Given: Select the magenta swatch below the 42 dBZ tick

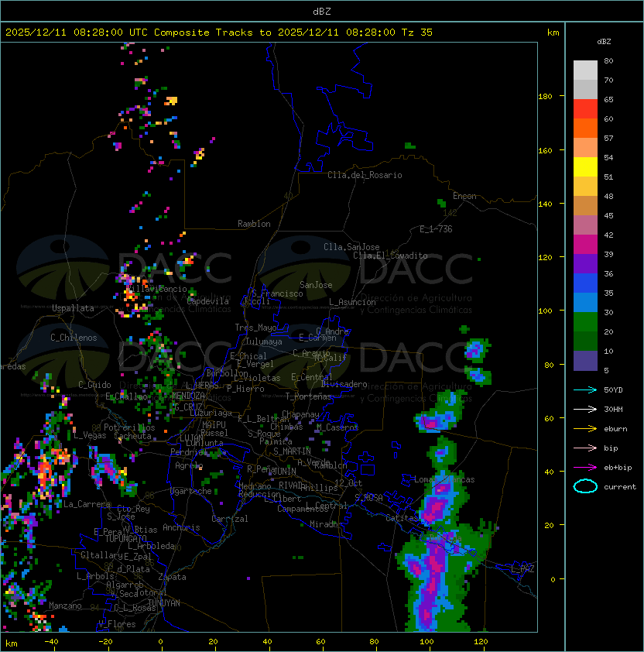Looking at the screenshot, I should (x=585, y=245).
